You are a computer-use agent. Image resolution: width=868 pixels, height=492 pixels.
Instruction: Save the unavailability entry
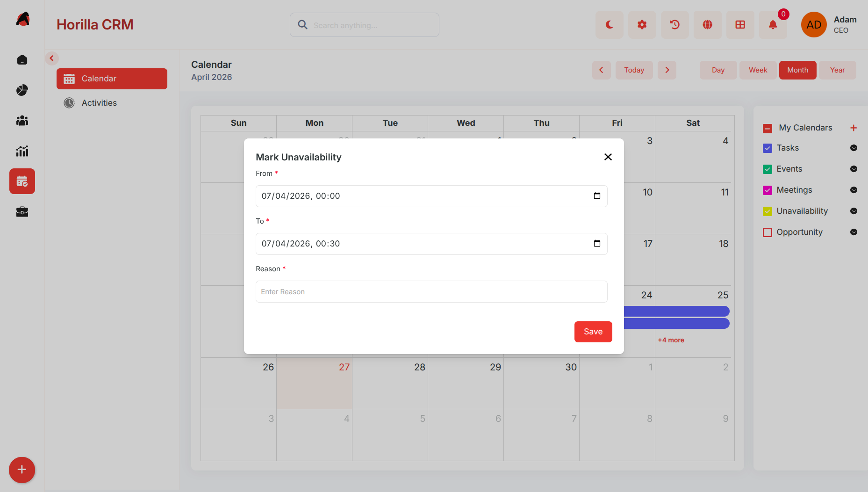point(593,332)
